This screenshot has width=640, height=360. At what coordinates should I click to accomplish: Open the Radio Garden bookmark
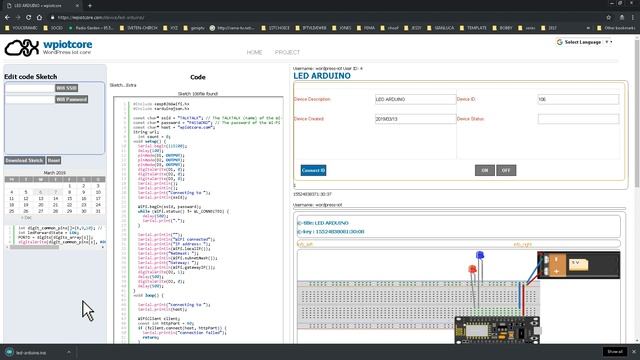91,28
